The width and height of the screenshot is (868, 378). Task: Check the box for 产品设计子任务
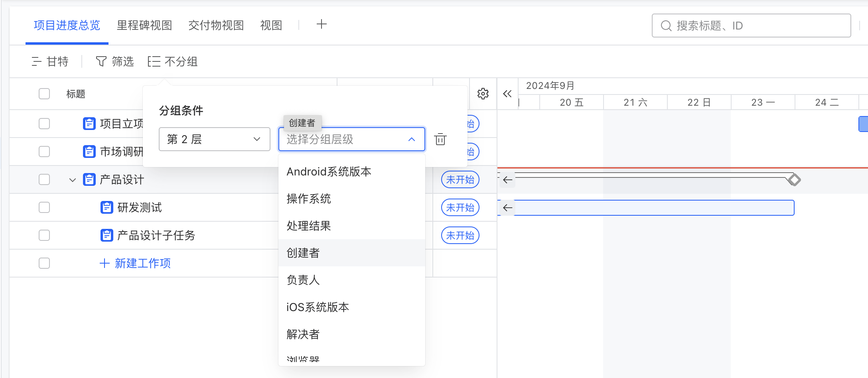pos(44,235)
